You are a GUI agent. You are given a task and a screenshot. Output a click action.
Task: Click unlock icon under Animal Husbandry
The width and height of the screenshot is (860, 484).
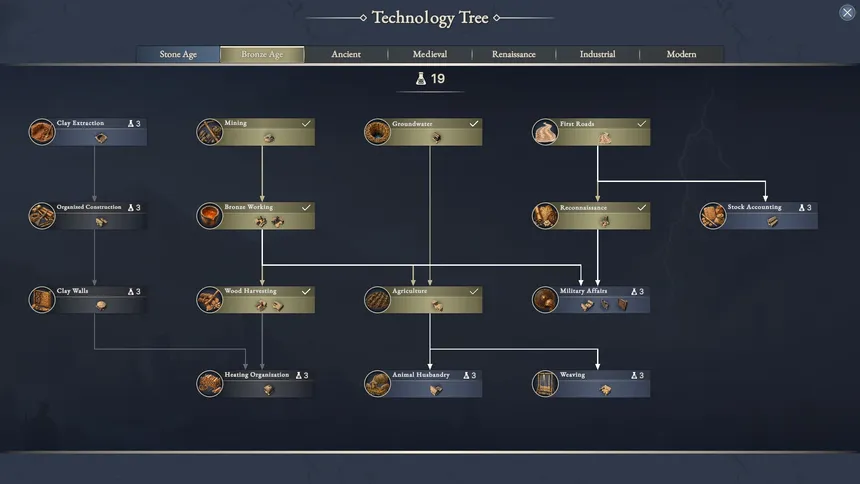tap(437, 390)
